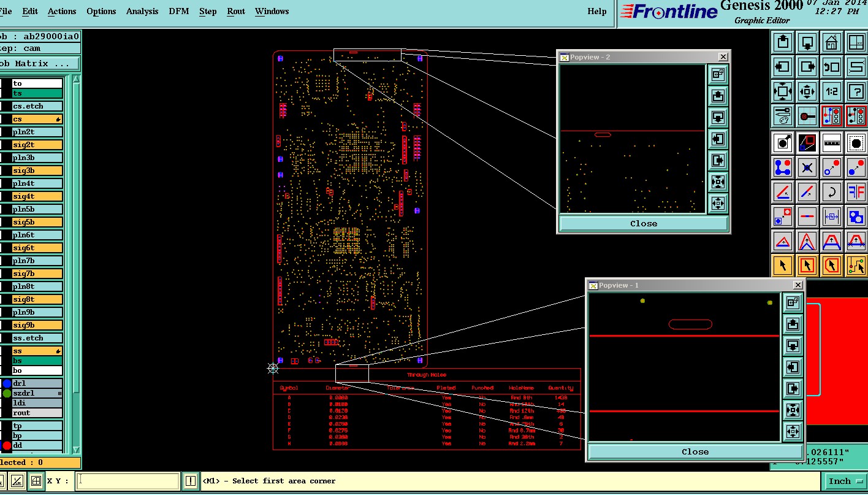Image resolution: width=868 pixels, height=495 pixels.
Task: Select layer ldi in layer list
Action: 37,403
